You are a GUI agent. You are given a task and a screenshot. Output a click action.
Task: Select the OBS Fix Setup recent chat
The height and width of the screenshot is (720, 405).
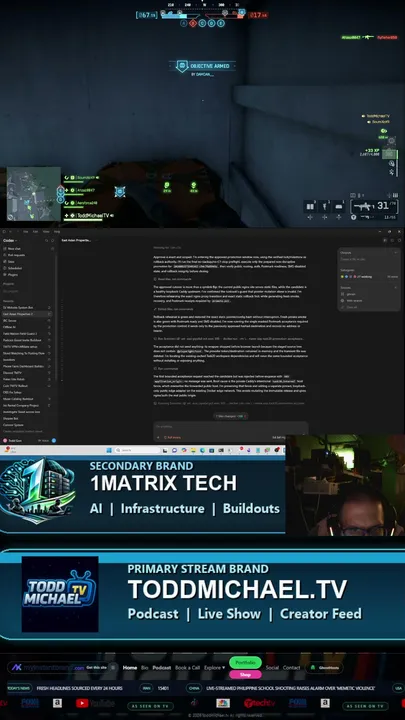(27, 393)
